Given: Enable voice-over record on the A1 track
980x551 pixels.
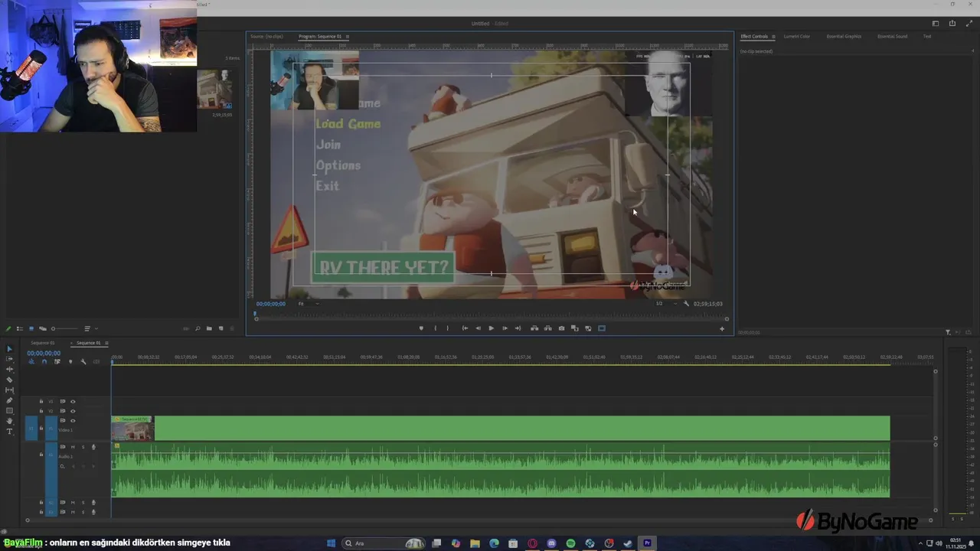Looking at the screenshot, I should tap(94, 447).
